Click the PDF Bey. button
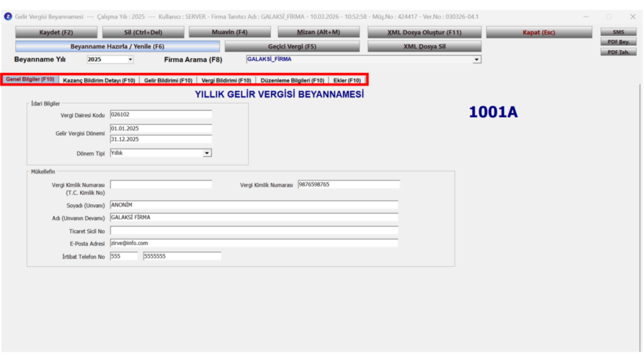This screenshot has width=644, height=362. [x=618, y=42]
